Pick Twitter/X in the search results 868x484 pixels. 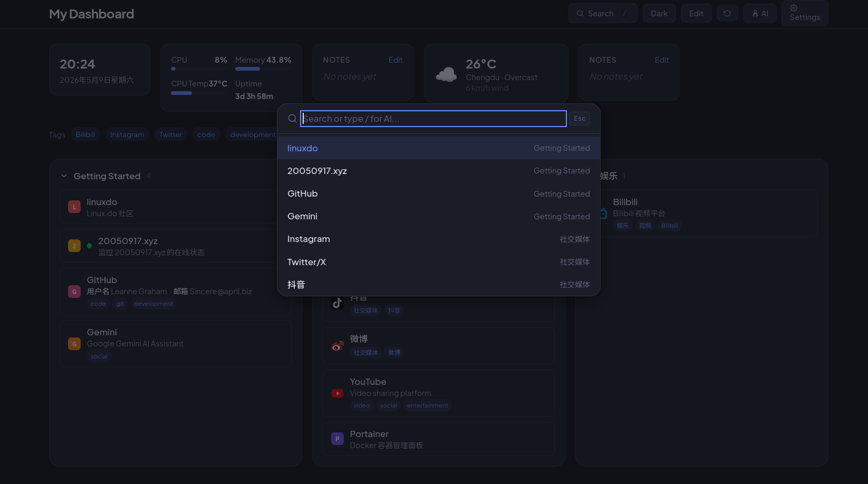pos(439,262)
